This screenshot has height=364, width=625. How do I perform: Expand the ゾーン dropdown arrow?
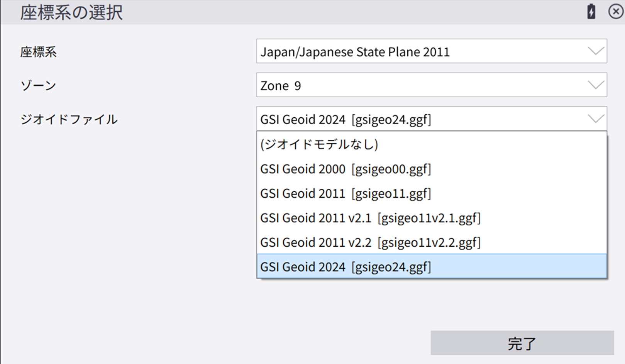click(596, 85)
